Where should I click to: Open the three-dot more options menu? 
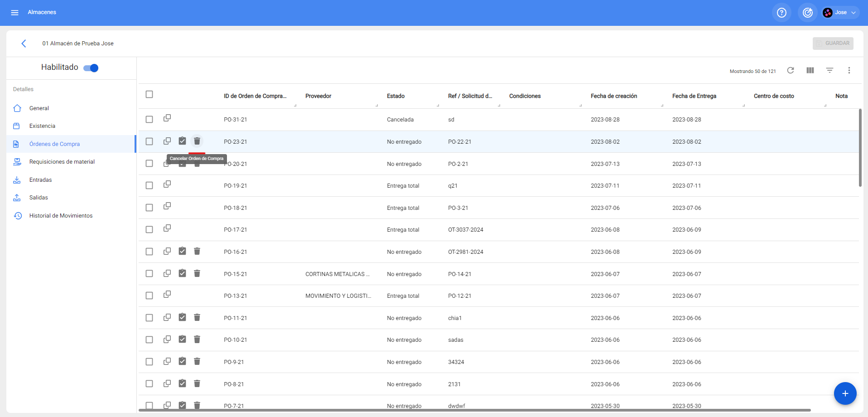point(849,70)
